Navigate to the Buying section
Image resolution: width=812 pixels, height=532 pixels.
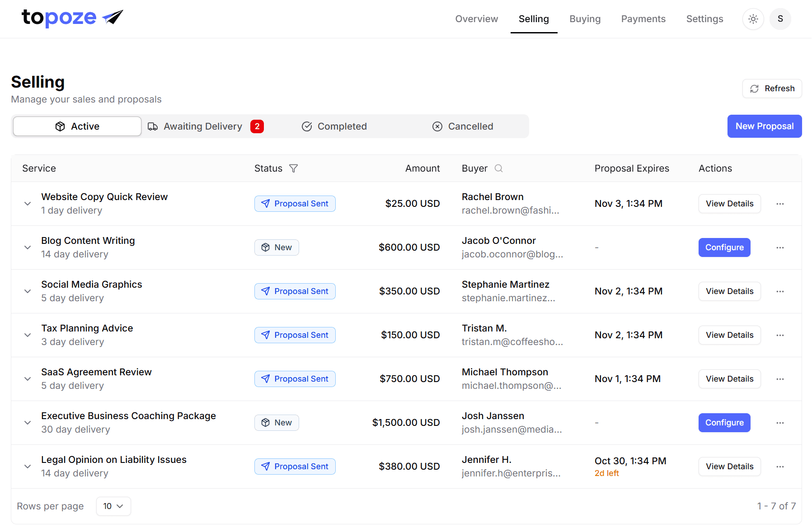pyautogui.click(x=585, y=19)
